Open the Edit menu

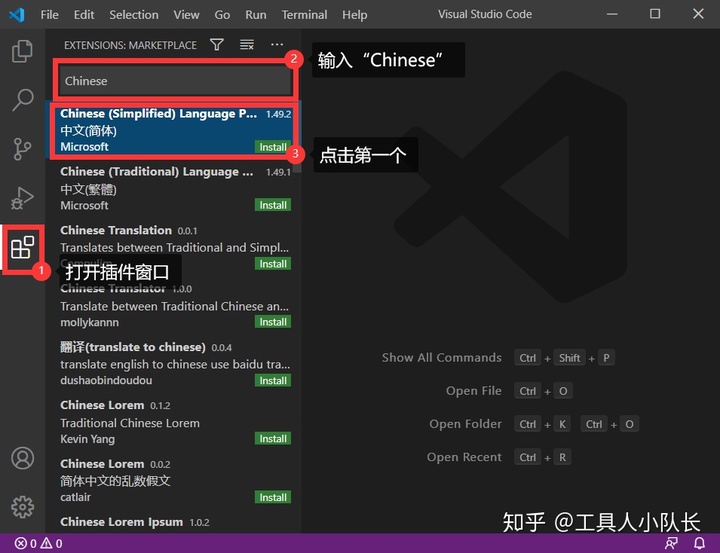click(84, 15)
